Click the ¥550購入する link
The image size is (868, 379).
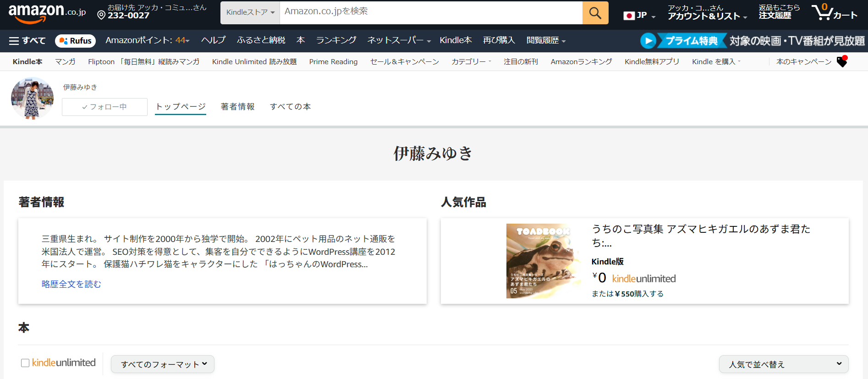pyautogui.click(x=639, y=294)
